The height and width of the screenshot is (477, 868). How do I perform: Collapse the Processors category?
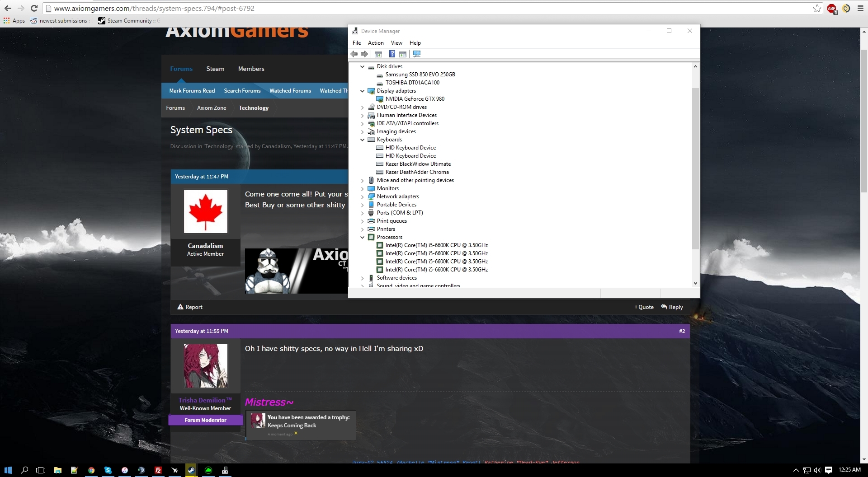pyautogui.click(x=362, y=237)
